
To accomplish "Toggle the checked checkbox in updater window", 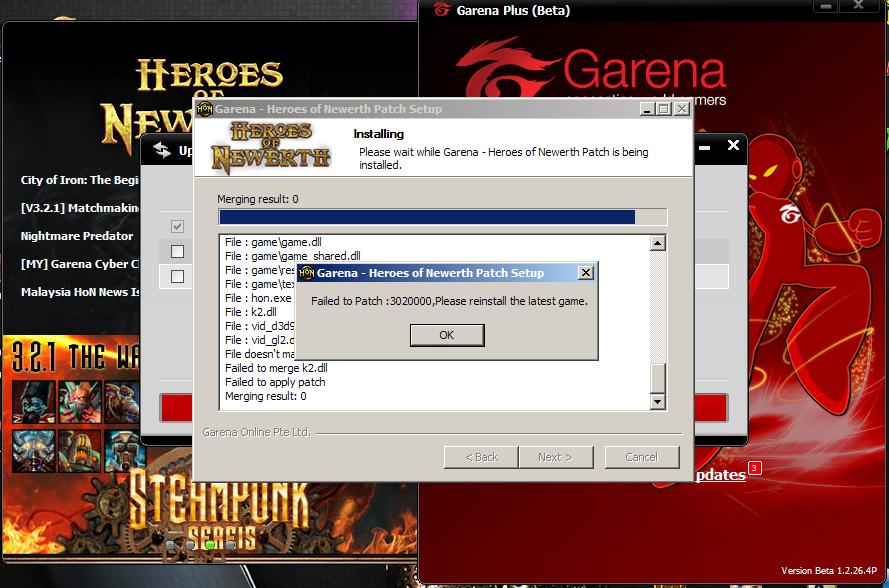I will [177, 226].
